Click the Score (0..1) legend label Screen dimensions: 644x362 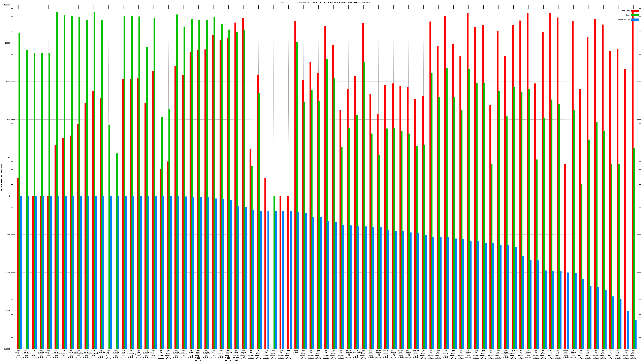pos(624,20)
